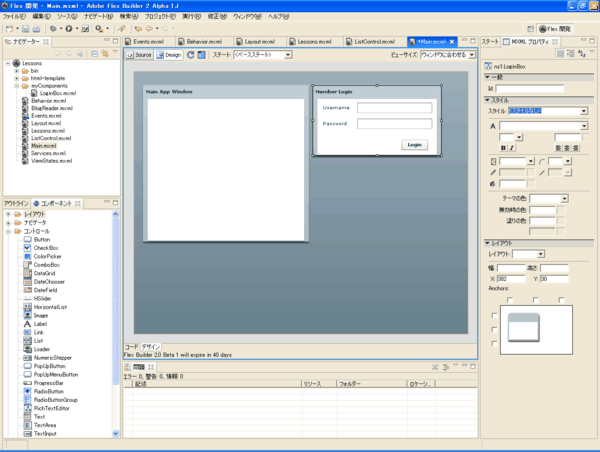Click the Username input field in the login box
Screen dimensions: 600x452
(x=393, y=108)
